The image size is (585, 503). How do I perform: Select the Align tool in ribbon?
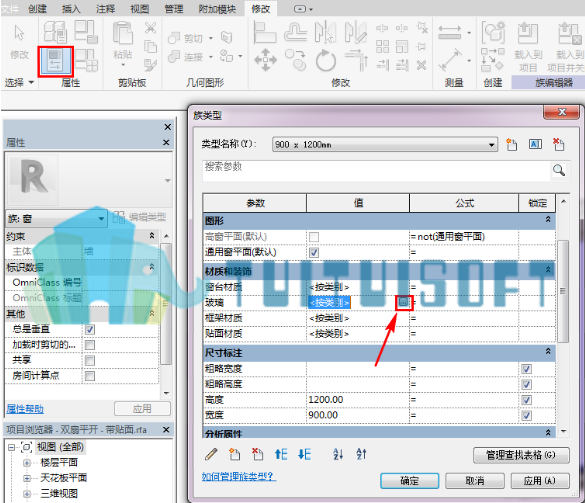coord(265,32)
